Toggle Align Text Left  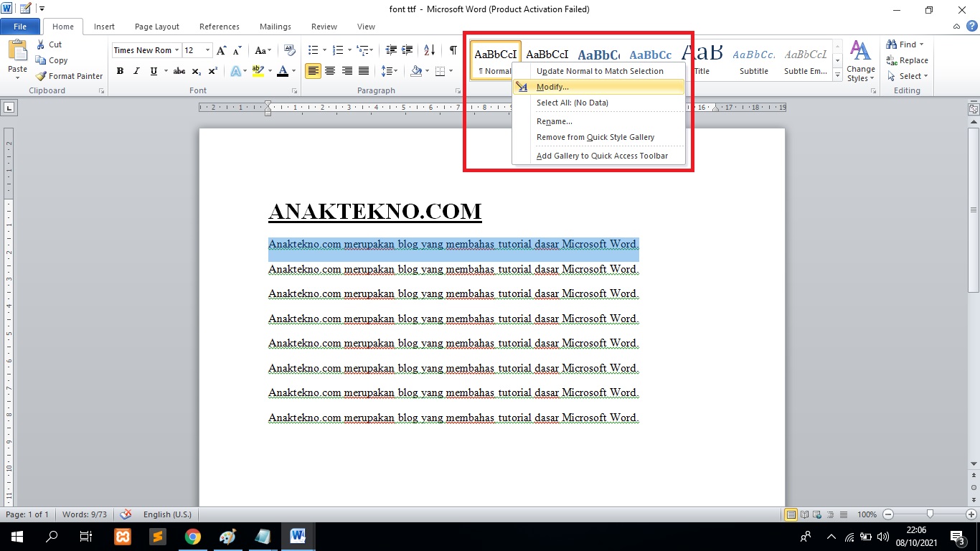313,71
